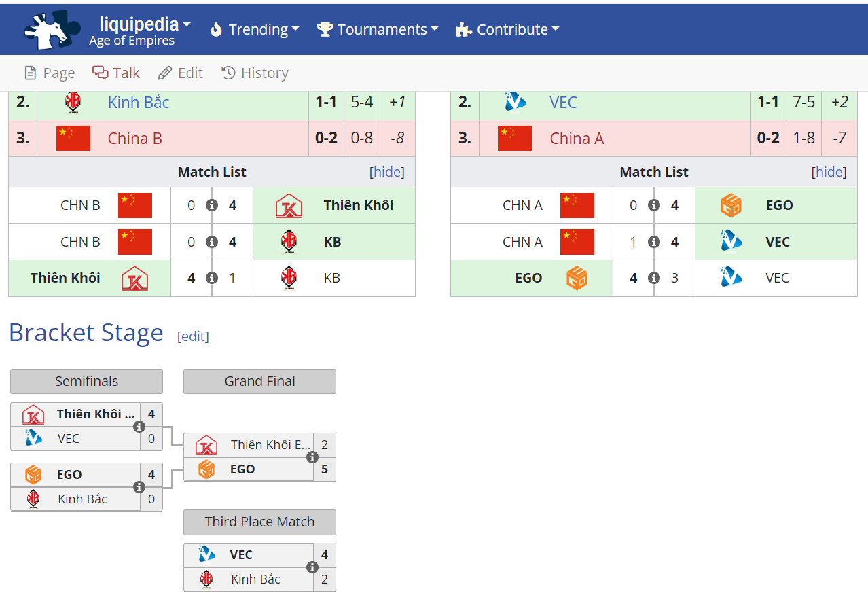Click info icon for EGO vs Kinh Bắc semifinal
The width and height of the screenshot is (868, 608).
(x=139, y=487)
